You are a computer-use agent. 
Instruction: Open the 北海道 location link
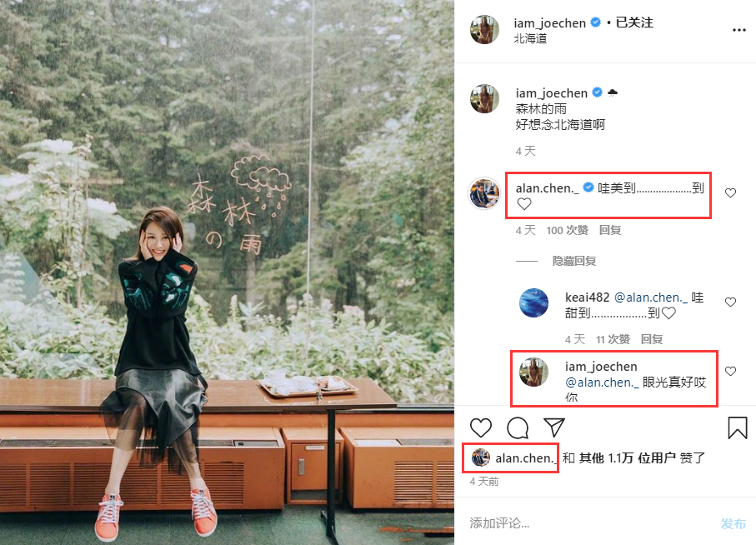pyautogui.click(x=530, y=38)
